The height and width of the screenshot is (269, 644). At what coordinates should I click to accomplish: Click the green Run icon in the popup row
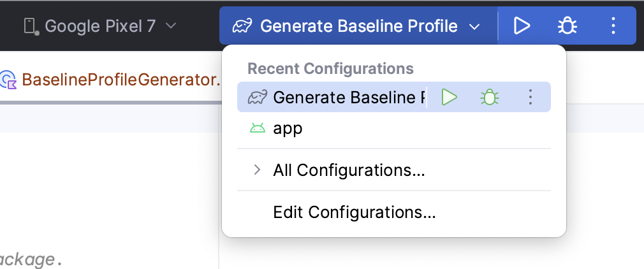450,98
